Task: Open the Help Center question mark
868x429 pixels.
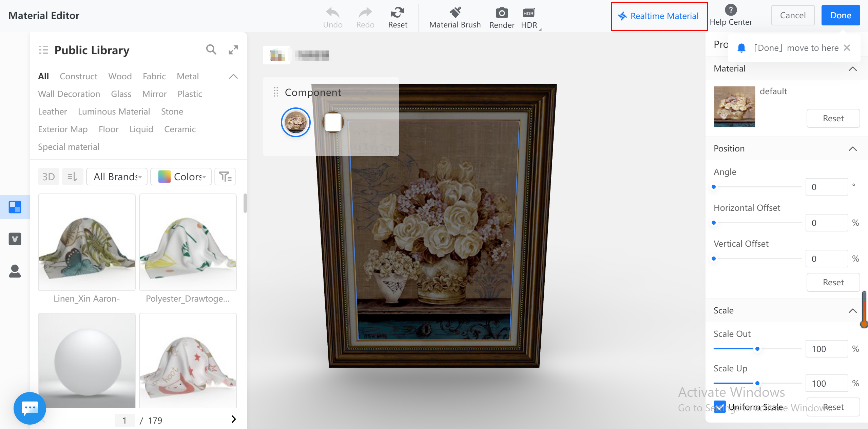Action: (731, 10)
